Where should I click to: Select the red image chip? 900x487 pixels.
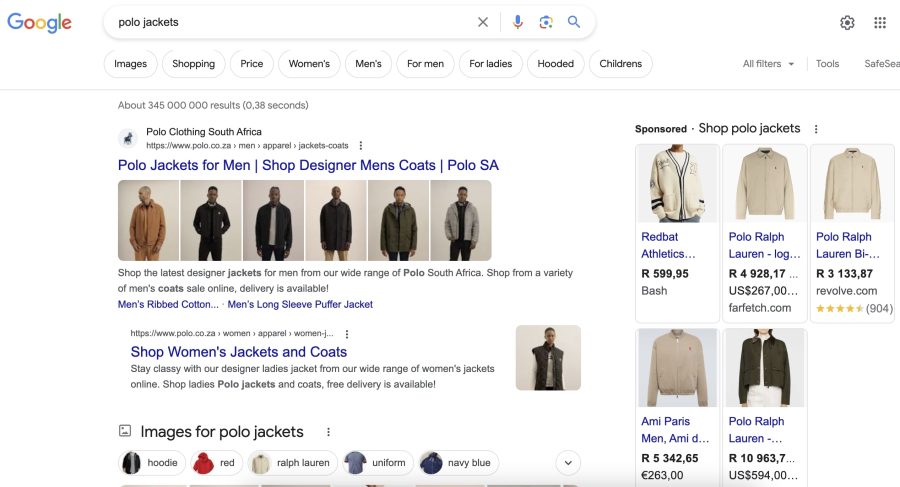pos(216,463)
